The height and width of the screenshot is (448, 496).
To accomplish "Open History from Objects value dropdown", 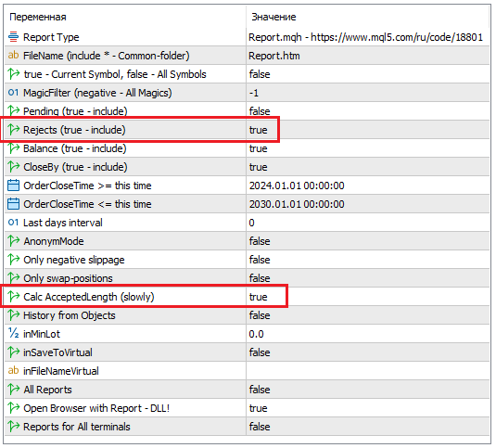I will point(367,315).
